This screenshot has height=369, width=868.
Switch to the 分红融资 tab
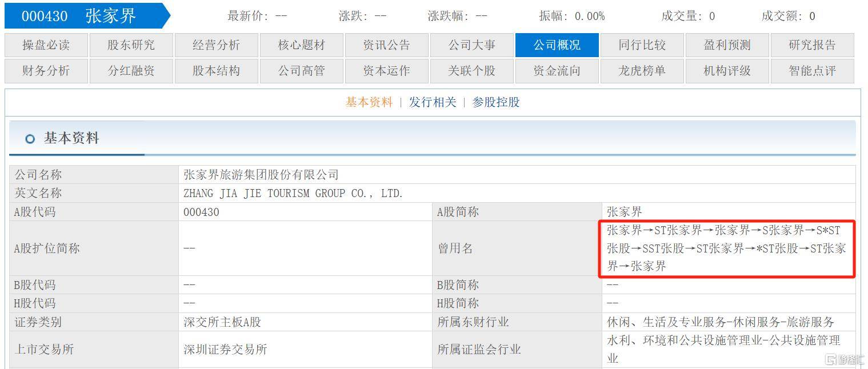point(131,71)
